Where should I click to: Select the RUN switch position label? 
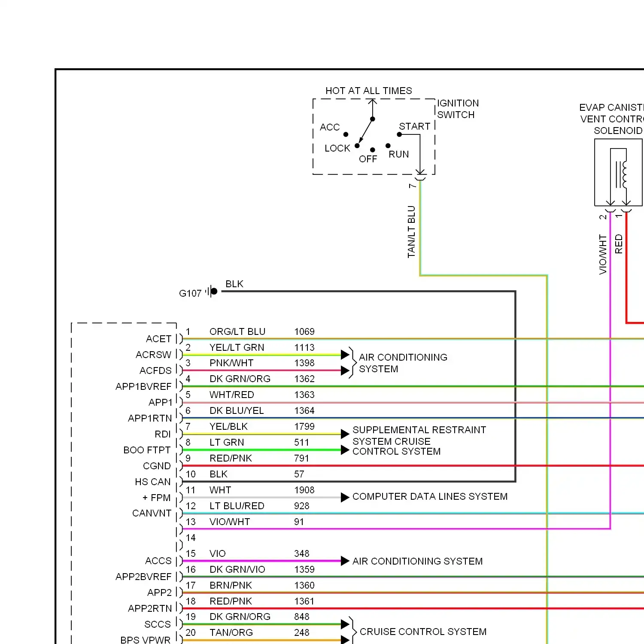pyautogui.click(x=399, y=154)
